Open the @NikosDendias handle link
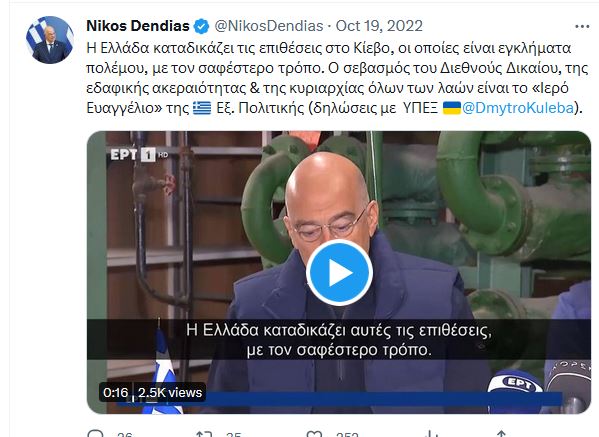Image resolution: width=599 pixels, height=437 pixels. click(x=269, y=26)
